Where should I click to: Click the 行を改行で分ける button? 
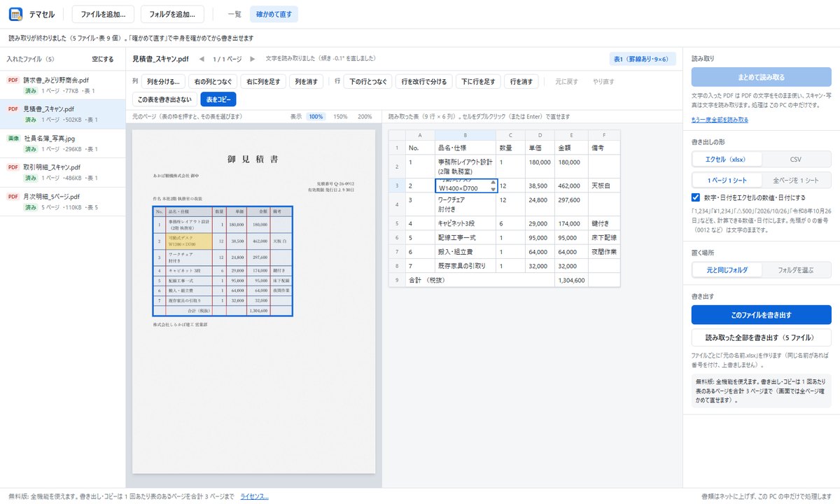[x=423, y=82]
